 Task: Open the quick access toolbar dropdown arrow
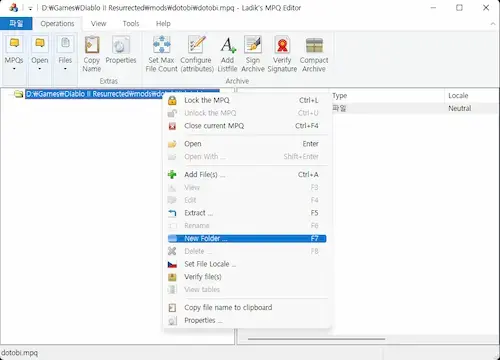coord(30,8)
